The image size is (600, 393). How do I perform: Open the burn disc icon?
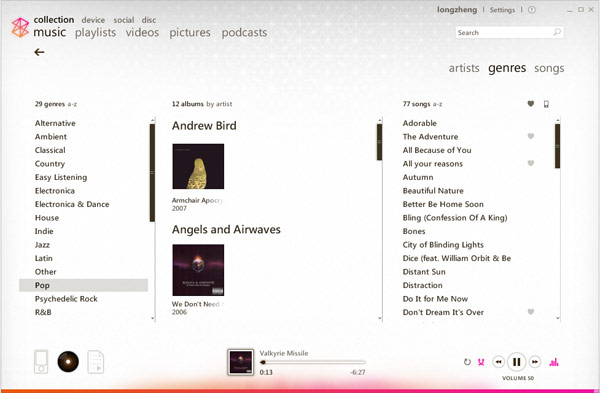68,362
